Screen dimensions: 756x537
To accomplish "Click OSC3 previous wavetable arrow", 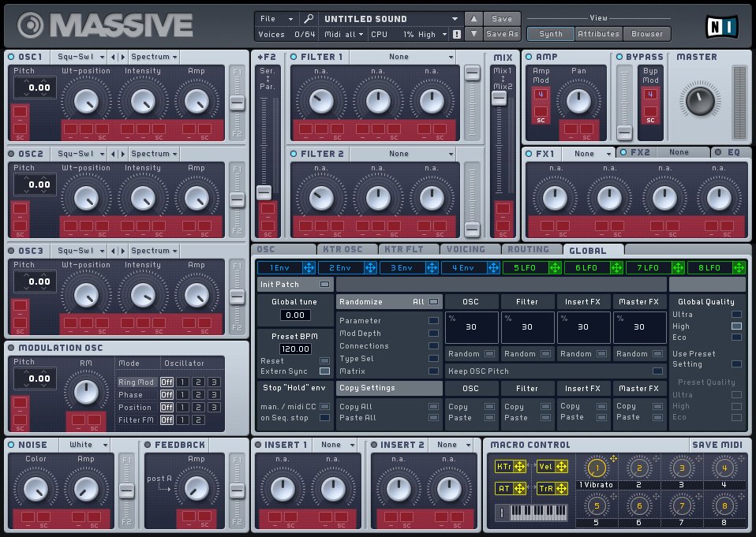I will (114, 251).
